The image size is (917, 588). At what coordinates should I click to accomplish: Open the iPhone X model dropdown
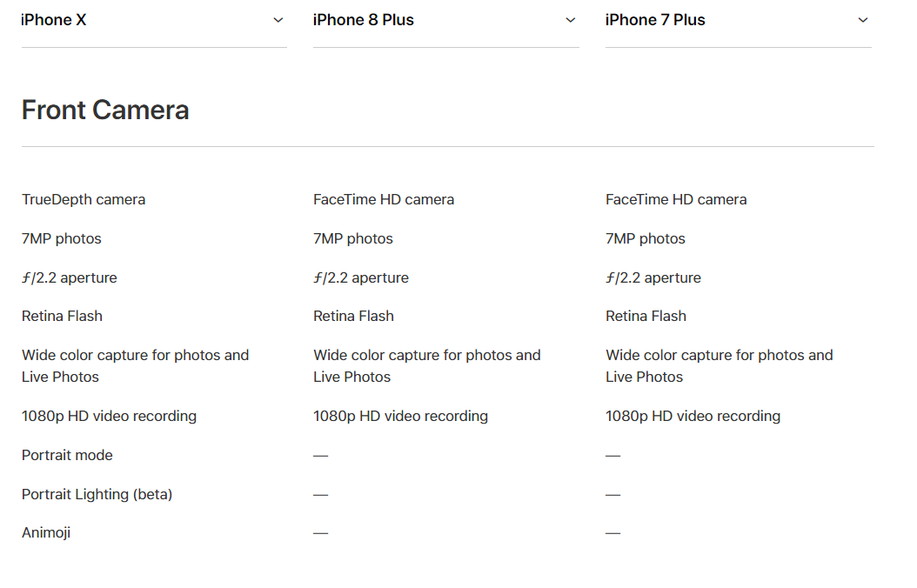(x=153, y=20)
